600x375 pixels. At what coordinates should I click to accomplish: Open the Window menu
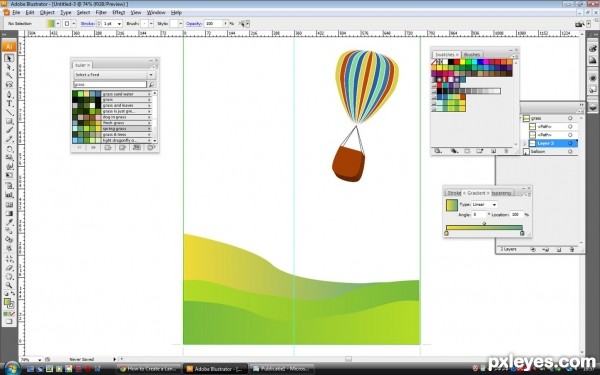click(156, 13)
